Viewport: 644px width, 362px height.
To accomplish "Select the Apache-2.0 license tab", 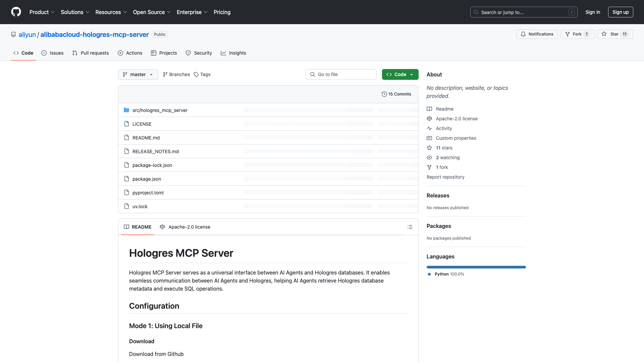I will click(x=185, y=227).
